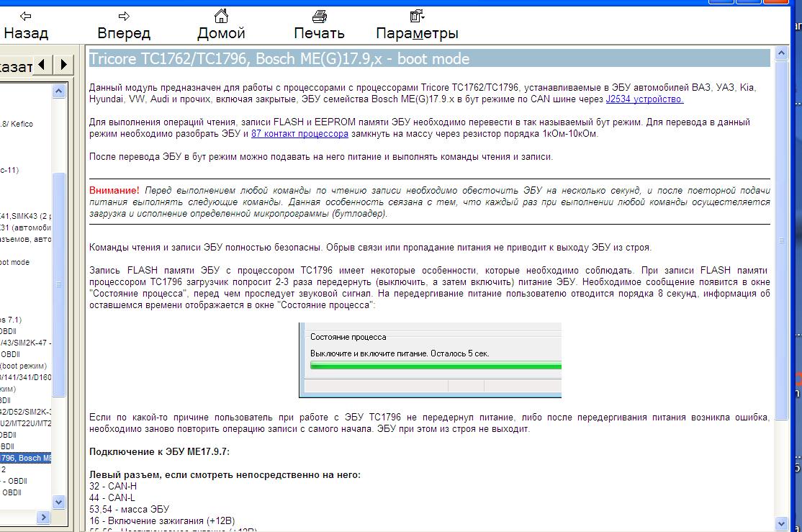
Task: Click the article vertical scrollbar thumb
Action: (781, 240)
